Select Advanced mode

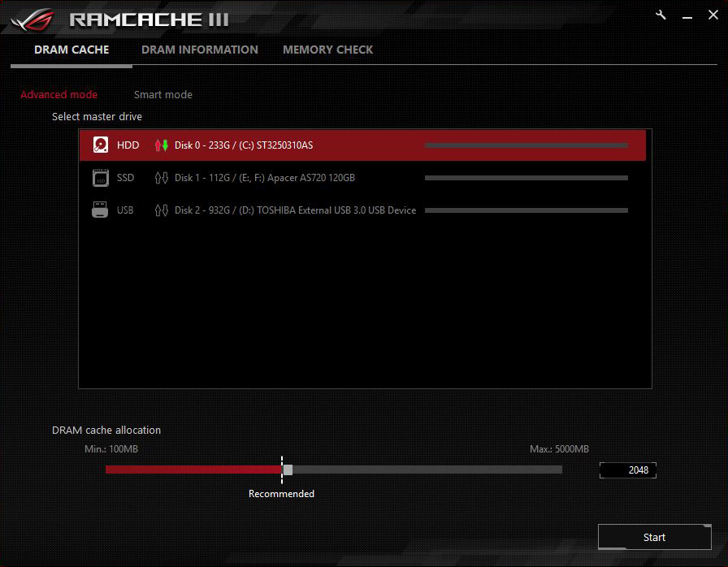[x=59, y=95]
